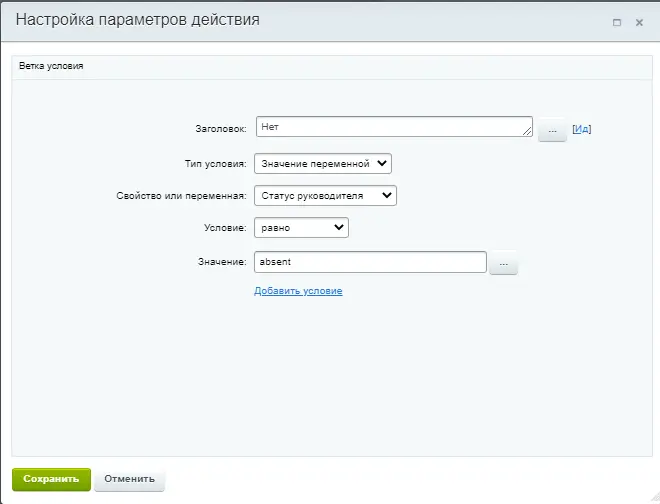The height and width of the screenshot is (504, 660).
Task: Click the green Сохранить button
Action: click(51, 479)
